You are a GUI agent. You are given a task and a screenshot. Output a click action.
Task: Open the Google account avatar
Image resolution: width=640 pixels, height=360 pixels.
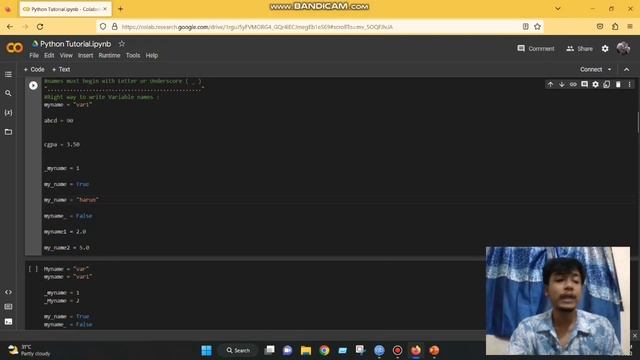pyautogui.click(x=623, y=48)
